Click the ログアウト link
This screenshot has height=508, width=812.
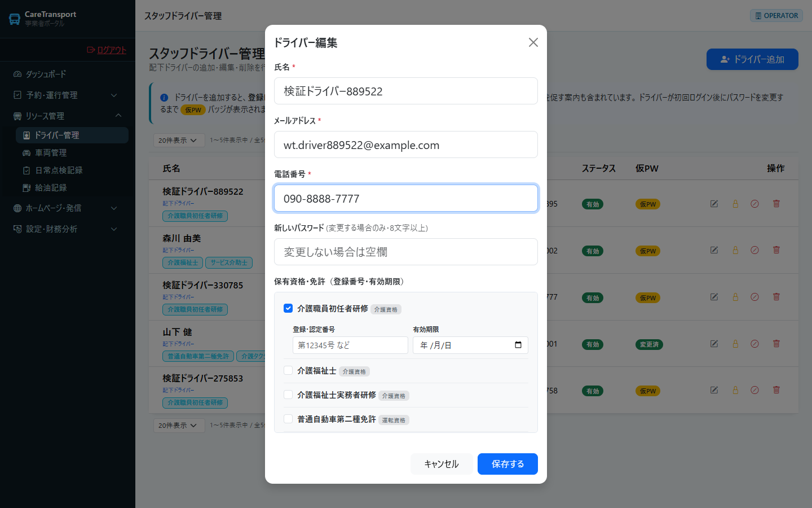coord(107,50)
